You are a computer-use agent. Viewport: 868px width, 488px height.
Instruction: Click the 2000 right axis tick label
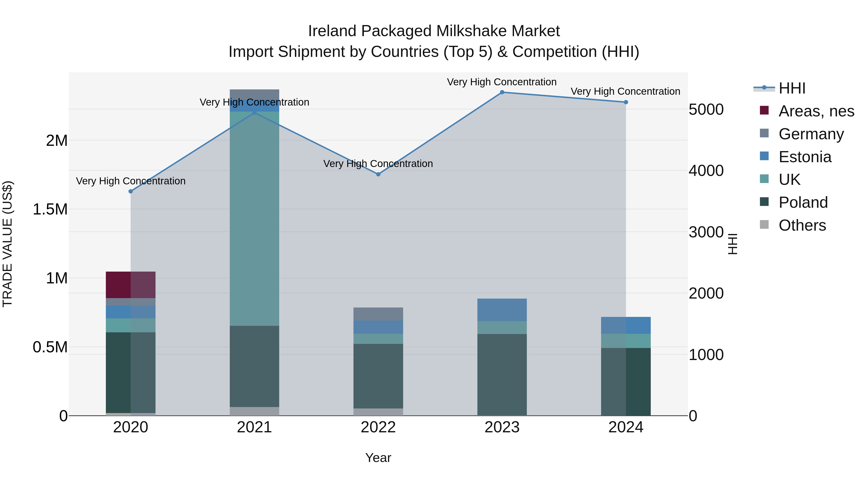pos(706,293)
